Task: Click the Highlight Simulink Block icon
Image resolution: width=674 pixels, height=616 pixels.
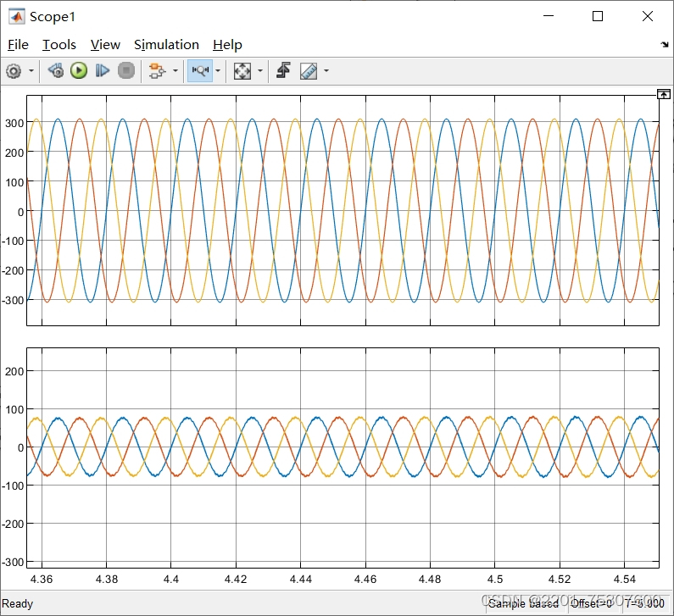Action: (x=156, y=71)
